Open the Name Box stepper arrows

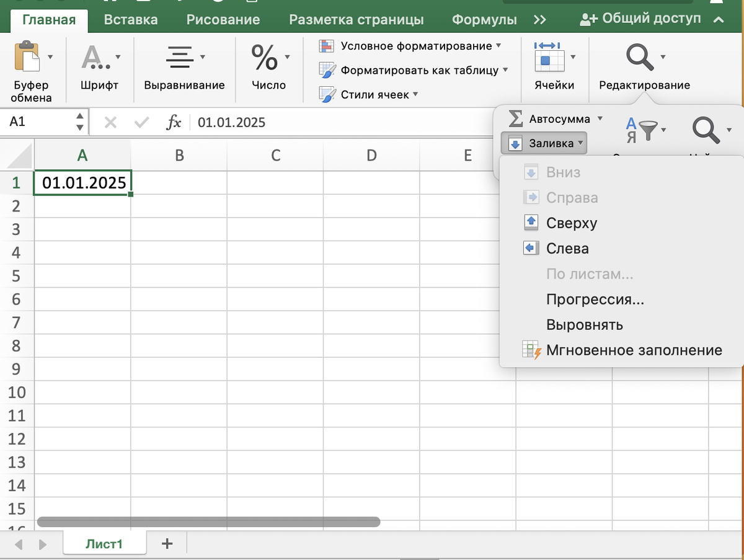pyautogui.click(x=80, y=122)
